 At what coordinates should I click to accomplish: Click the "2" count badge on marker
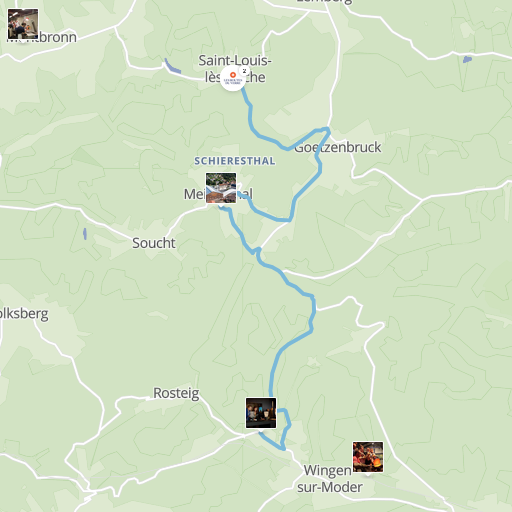tap(244, 71)
